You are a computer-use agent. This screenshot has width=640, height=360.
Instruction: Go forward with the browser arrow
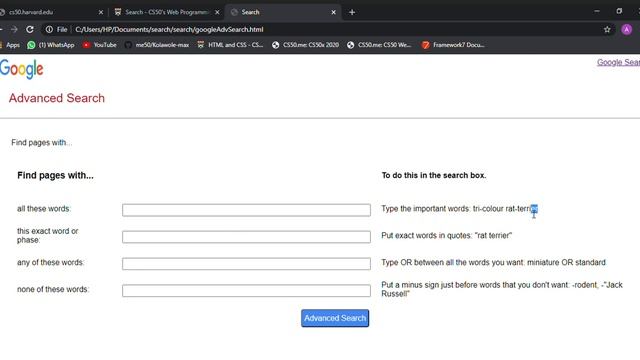(14, 29)
